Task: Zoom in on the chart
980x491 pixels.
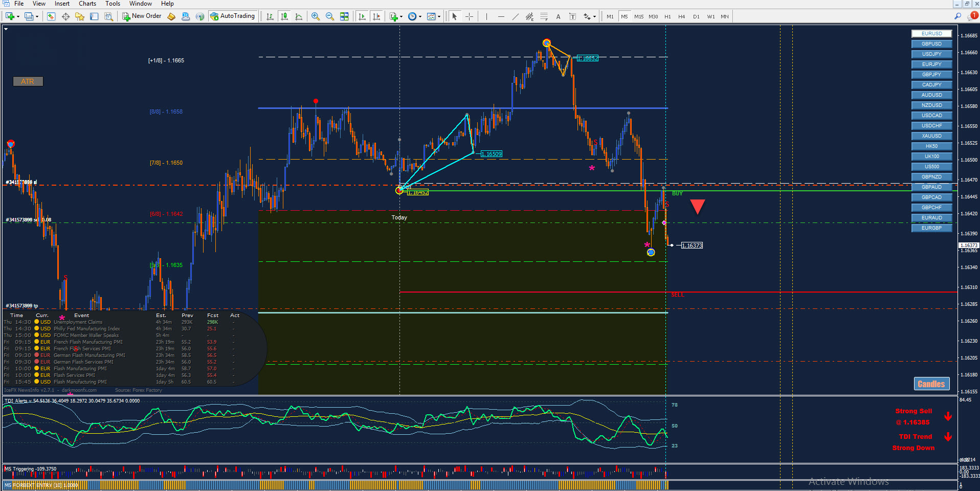Action: point(316,16)
